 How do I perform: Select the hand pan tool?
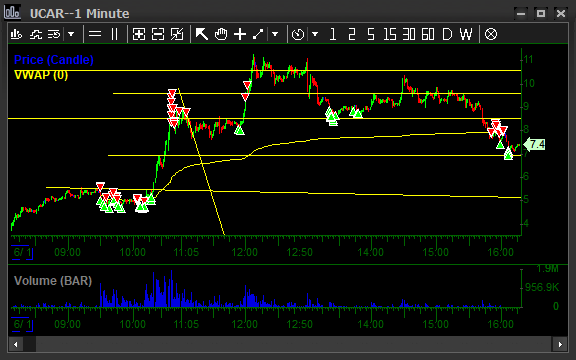pos(221,35)
